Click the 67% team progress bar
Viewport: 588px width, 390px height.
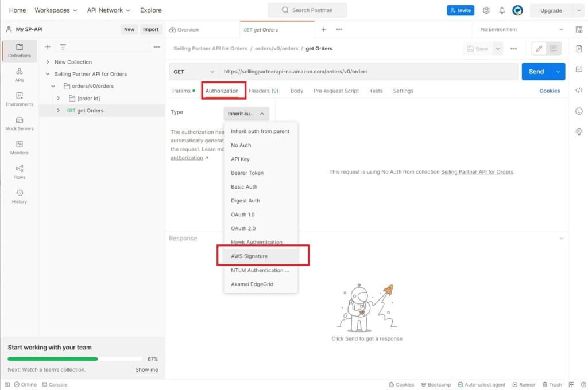click(x=75, y=359)
